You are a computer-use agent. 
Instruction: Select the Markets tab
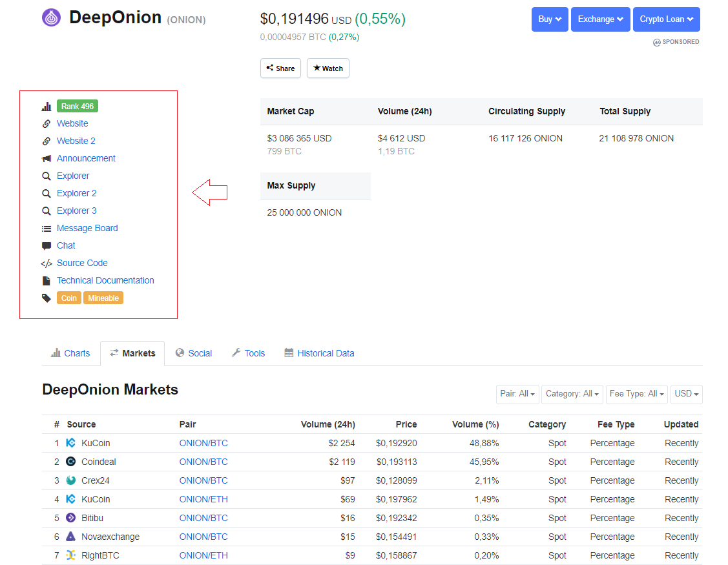click(132, 353)
